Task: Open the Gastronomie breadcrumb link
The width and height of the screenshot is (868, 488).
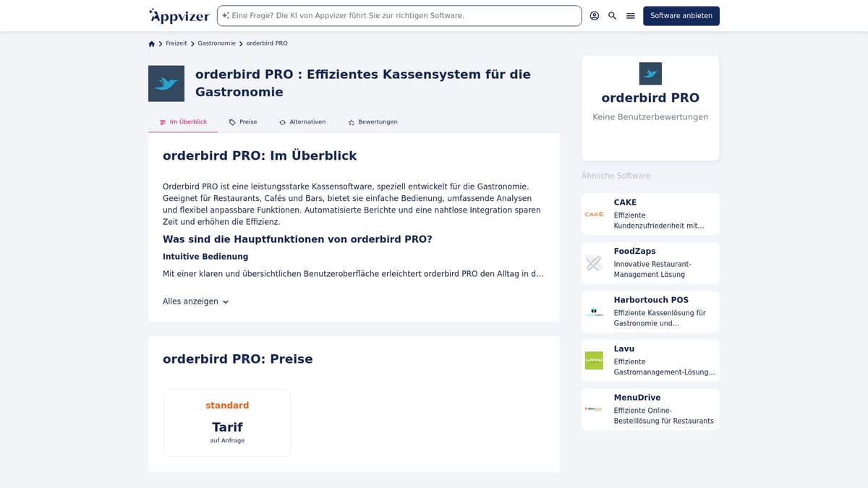Action: [x=216, y=43]
